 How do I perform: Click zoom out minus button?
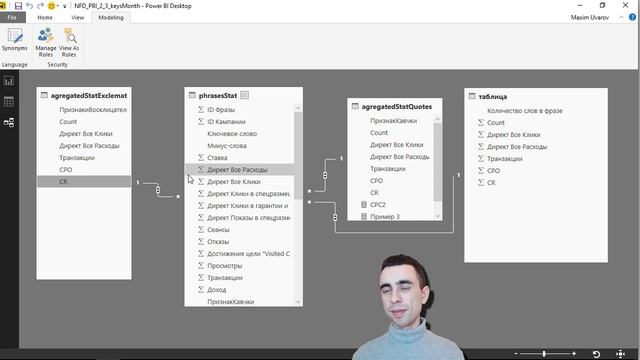pyautogui.click(x=516, y=354)
